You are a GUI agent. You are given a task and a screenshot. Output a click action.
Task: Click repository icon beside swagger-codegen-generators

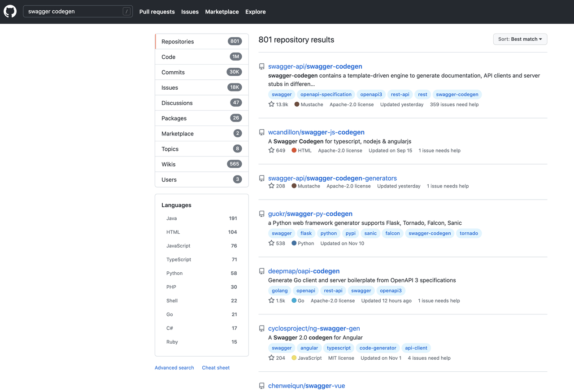(x=262, y=178)
